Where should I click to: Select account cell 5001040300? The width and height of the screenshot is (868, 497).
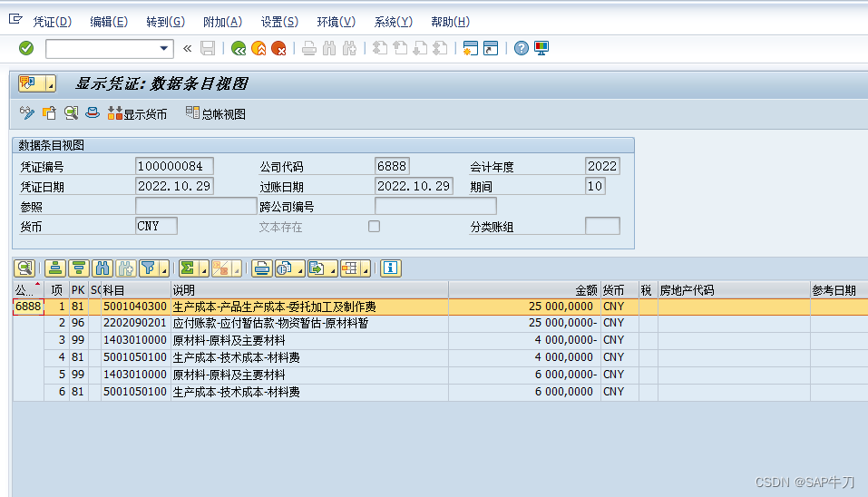click(135, 306)
